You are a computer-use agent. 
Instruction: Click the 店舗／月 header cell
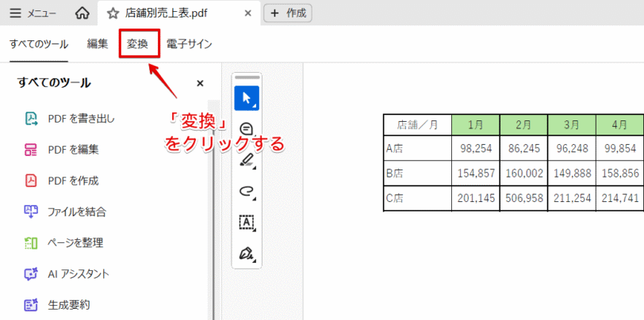coord(417,125)
